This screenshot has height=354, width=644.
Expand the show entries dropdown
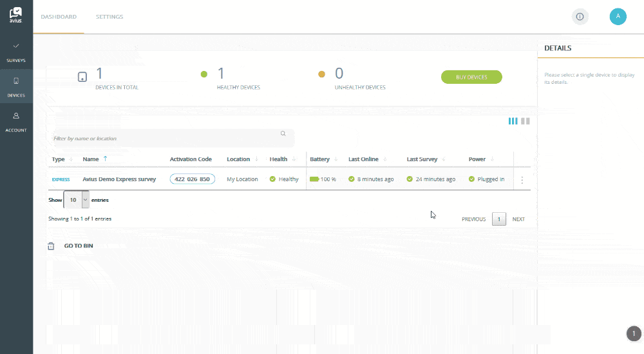coord(86,201)
